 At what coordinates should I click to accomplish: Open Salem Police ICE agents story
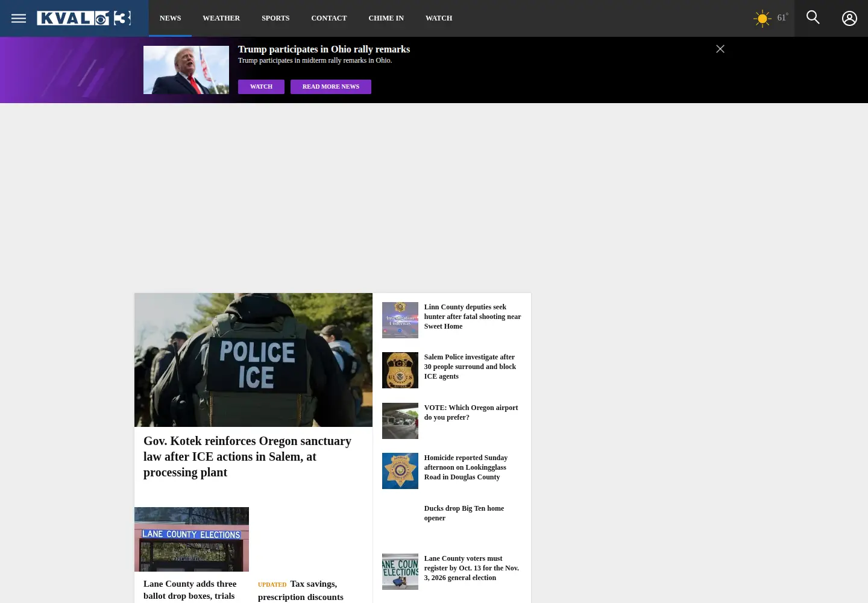click(470, 367)
